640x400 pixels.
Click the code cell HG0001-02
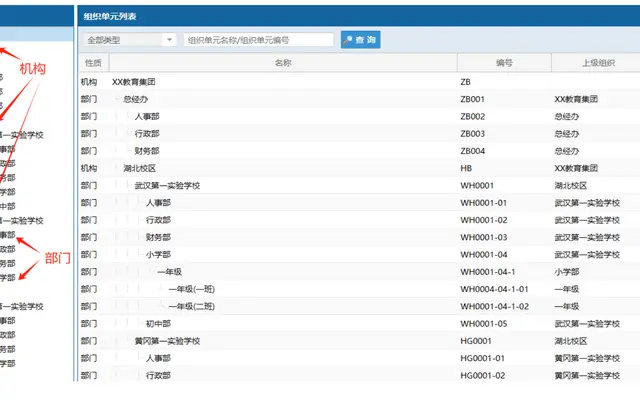483,375
